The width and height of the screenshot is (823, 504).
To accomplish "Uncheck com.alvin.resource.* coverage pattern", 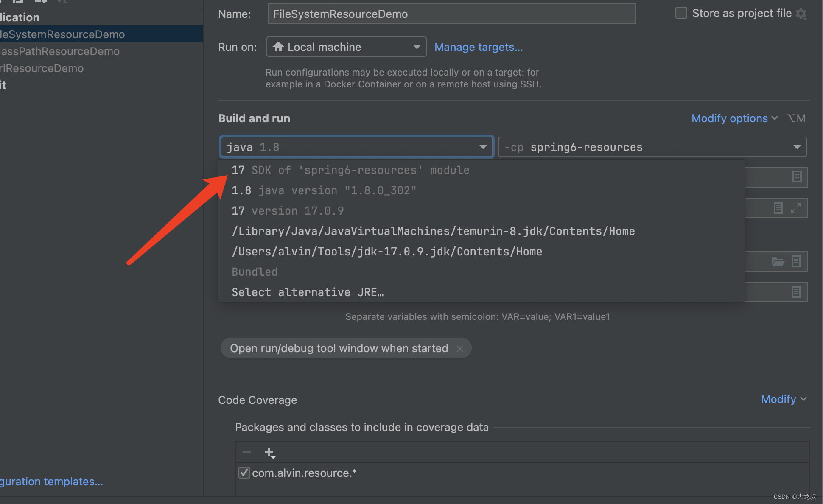I will [x=244, y=473].
